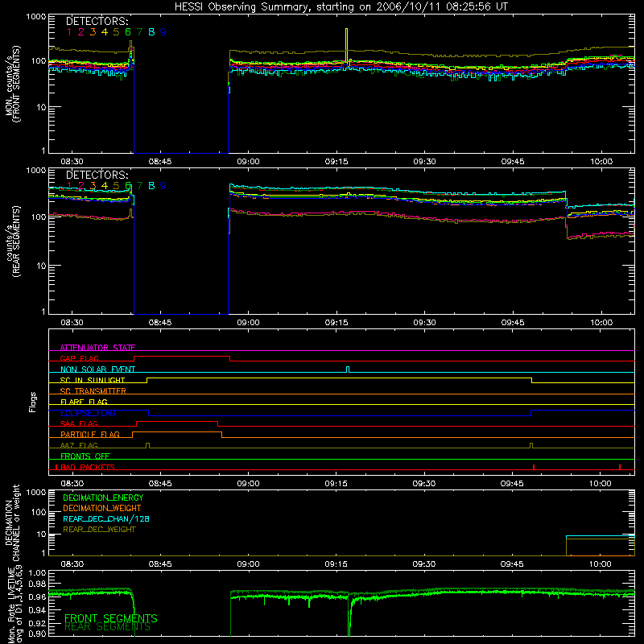Screen dimensions: 644x644
Task: Click the Mon. Rate LIVETIME axis label
Action: click(x=15, y=605)
